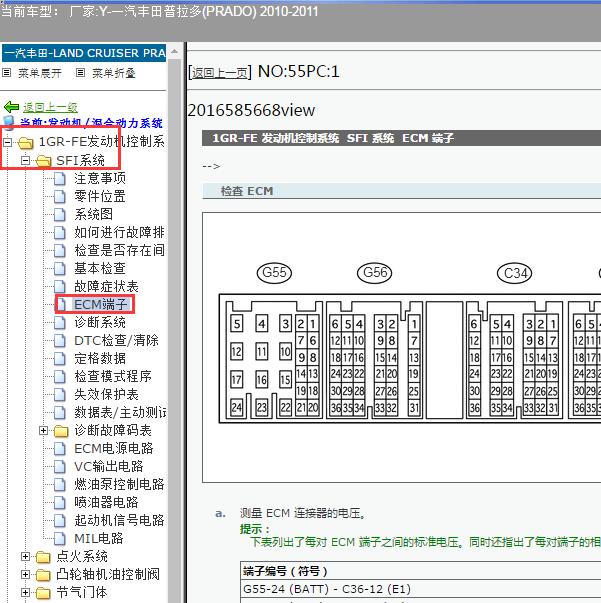The width and height of the screenshot is (601, 603).
Task: Collapse the 1GR-FE发动机控制系 tree node
Action: coord(7,143)
